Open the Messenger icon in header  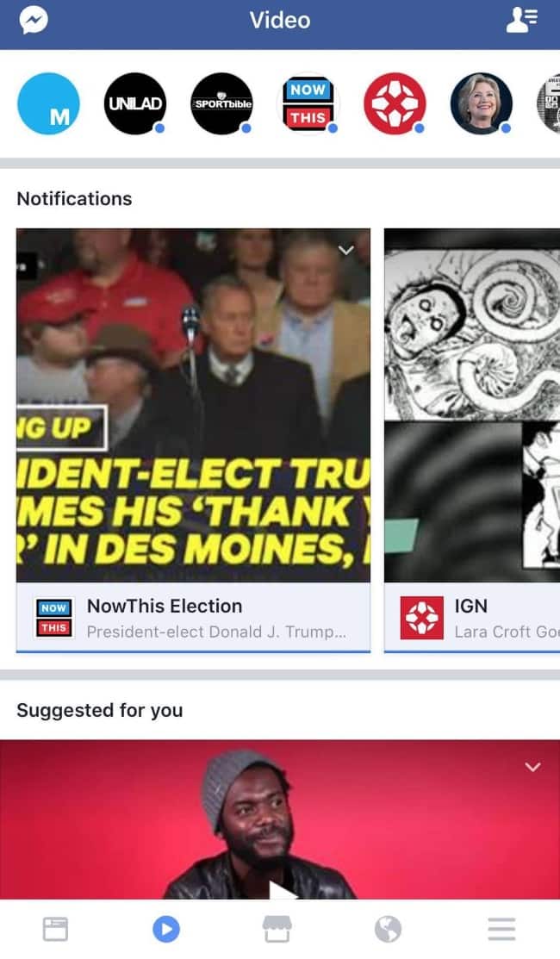pyautogui.click(x=34, y=21)
